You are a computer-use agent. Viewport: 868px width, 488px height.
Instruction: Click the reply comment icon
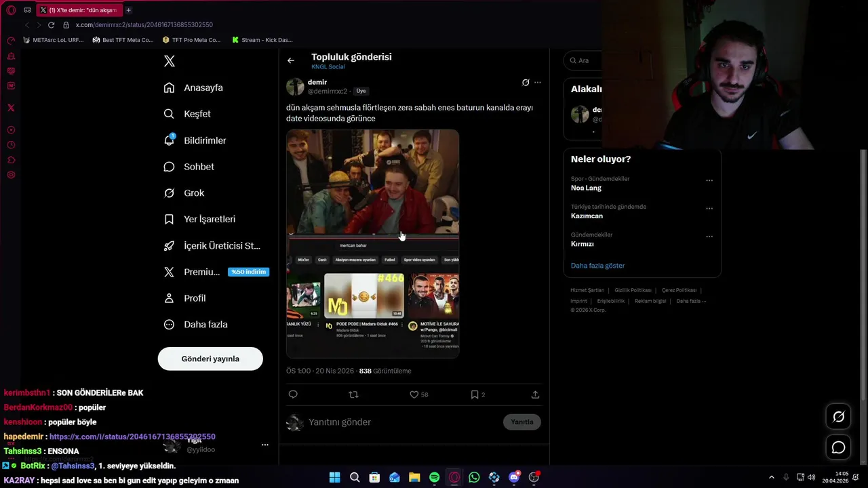[293, 394]
